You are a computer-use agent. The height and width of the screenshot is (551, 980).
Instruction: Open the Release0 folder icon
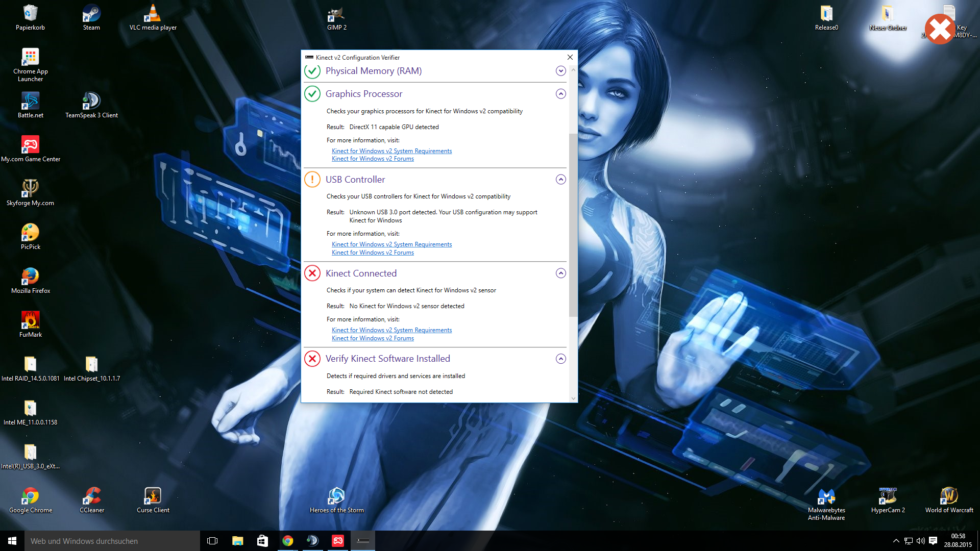[826, 17]
